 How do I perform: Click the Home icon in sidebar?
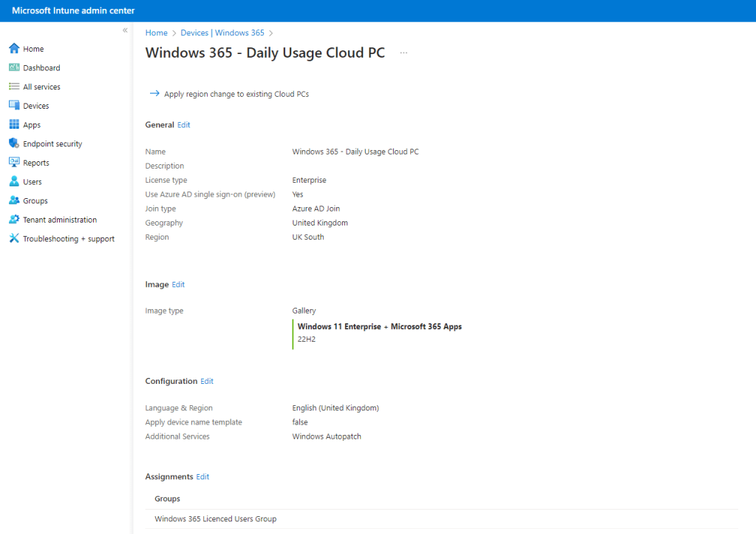point(14,49)
